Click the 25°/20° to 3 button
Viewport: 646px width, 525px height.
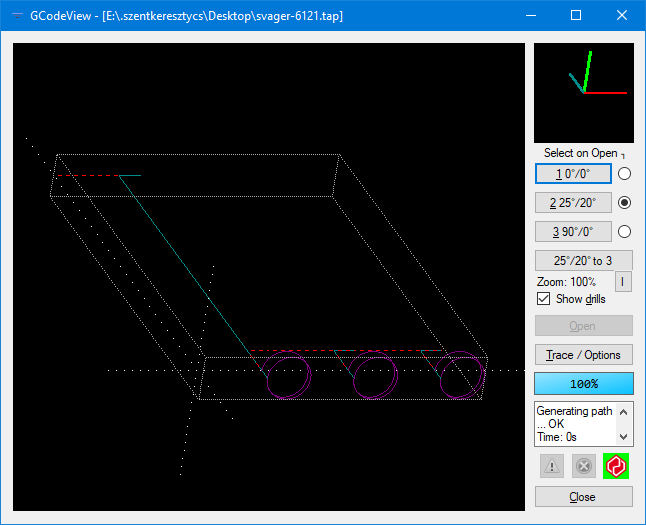(x=583, y=260)
